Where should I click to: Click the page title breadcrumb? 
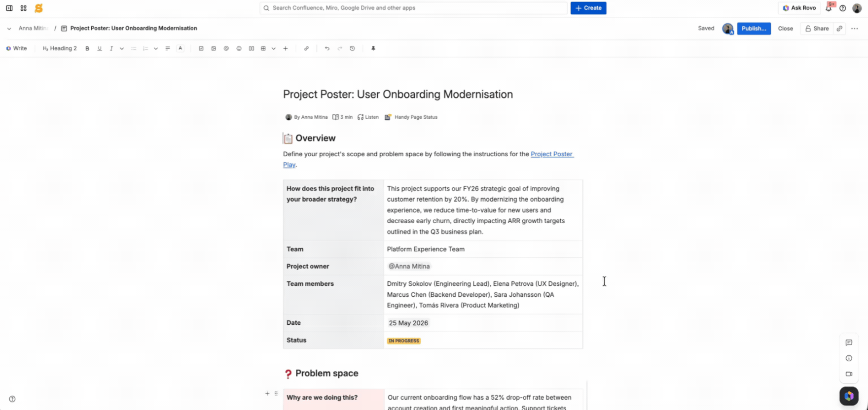tap(134, 29)
